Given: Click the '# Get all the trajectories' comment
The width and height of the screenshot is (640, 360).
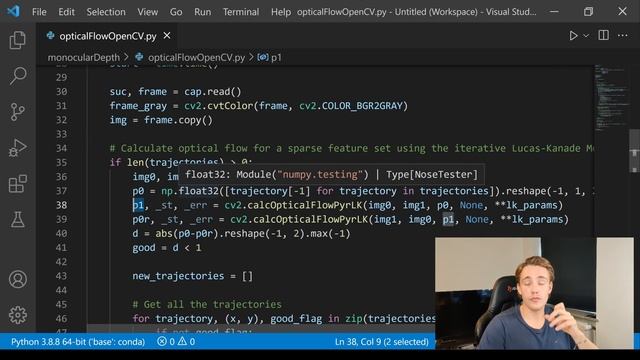Looking at the screenshot, I should tap(207, 304).
